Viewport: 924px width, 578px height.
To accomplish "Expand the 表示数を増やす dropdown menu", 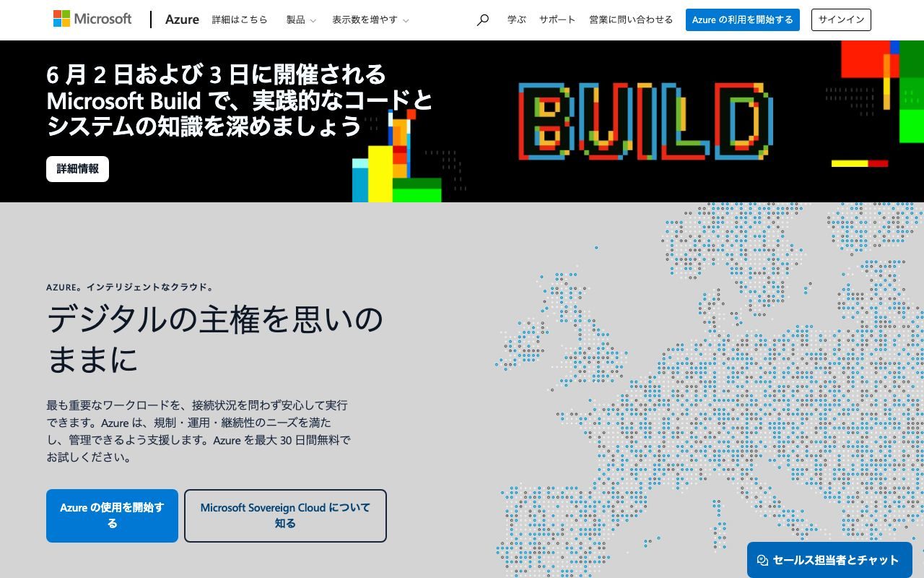I will (x=365, y=21).
